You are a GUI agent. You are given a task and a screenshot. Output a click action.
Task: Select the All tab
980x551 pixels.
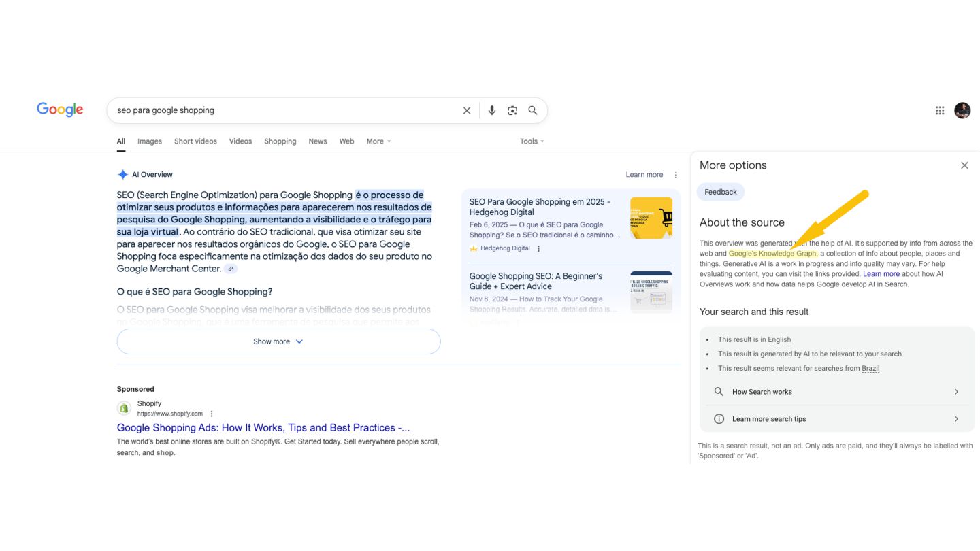tap(121, 141)
